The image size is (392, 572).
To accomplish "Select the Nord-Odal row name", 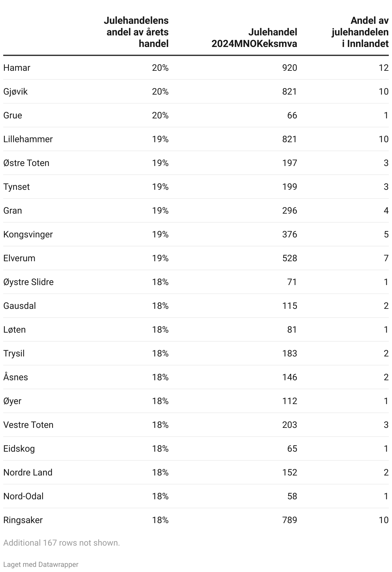I will 23,496.
